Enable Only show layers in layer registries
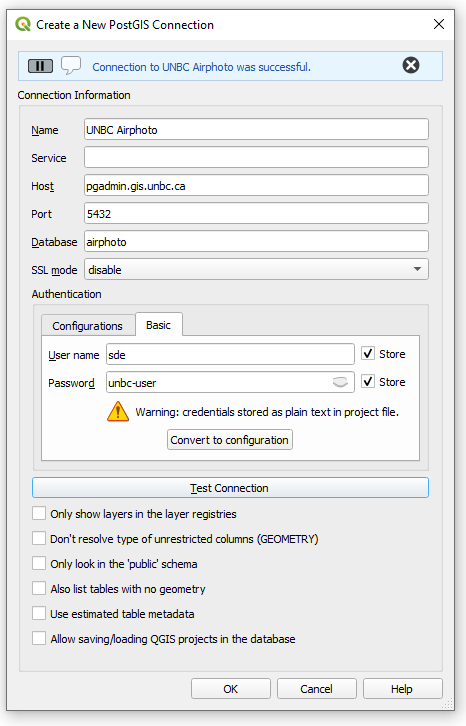 point(39,513)
